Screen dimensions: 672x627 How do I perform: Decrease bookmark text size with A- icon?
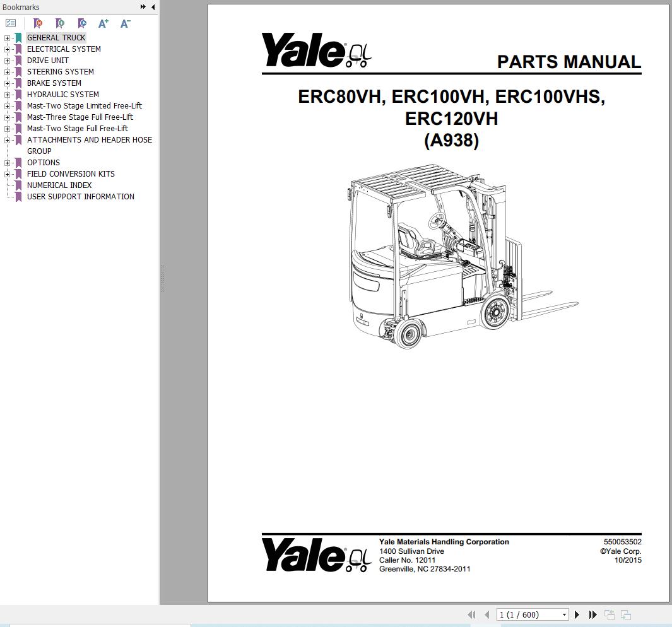124,23
